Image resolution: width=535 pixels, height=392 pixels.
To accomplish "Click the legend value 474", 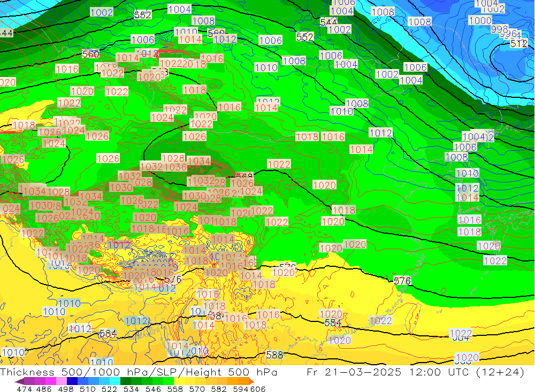I will click(x=24, y=389).
